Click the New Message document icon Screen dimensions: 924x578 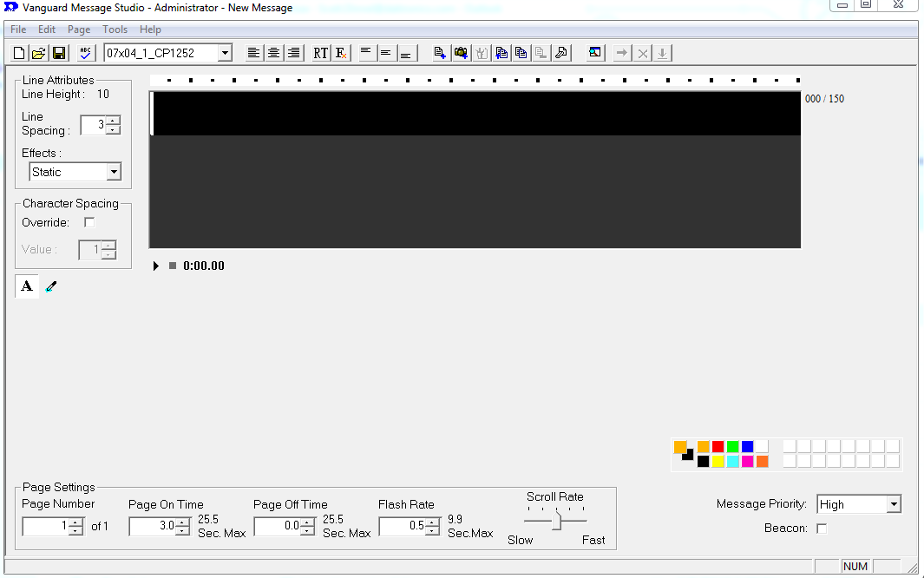[19, 53]
